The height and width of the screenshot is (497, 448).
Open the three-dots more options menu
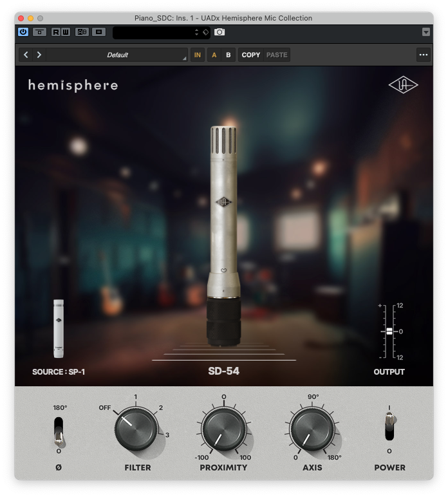[x=424, y=55]
